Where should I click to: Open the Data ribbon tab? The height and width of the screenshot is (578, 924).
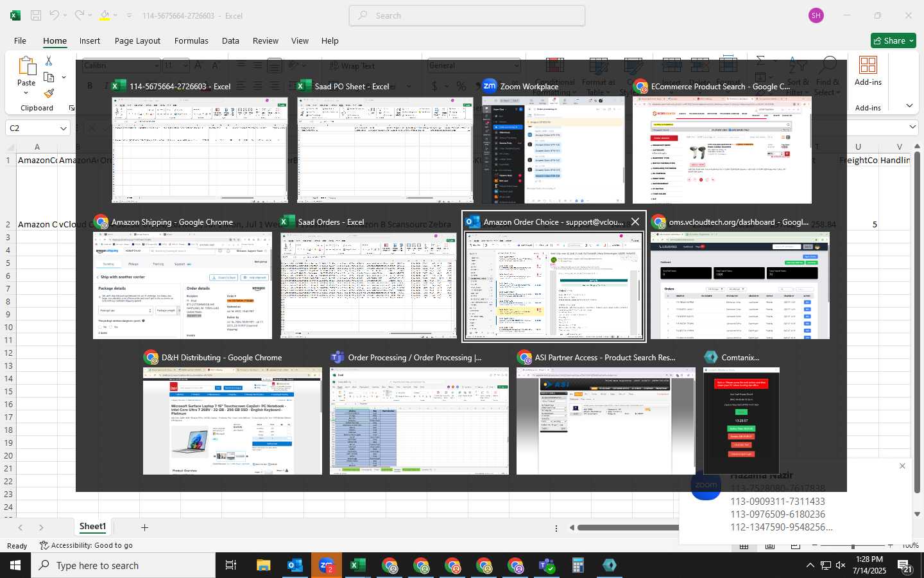click(x=230, y=40)
